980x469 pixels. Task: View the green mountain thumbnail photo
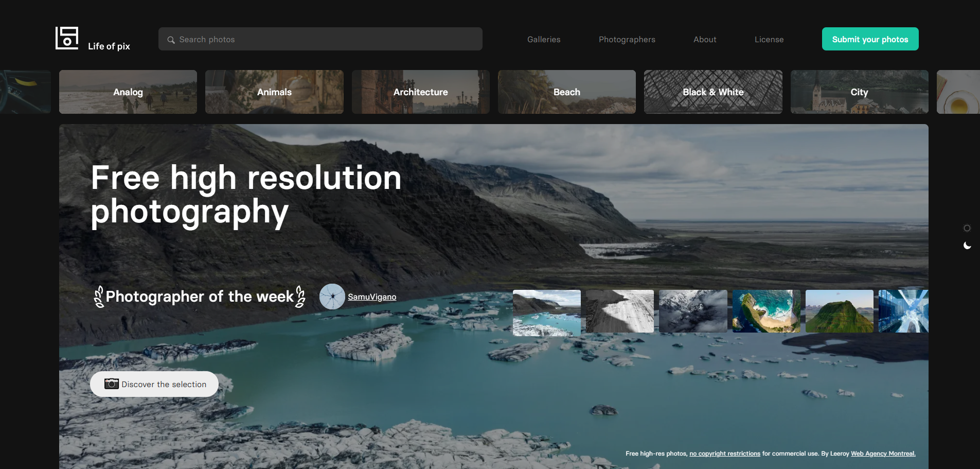click(840, 311)
